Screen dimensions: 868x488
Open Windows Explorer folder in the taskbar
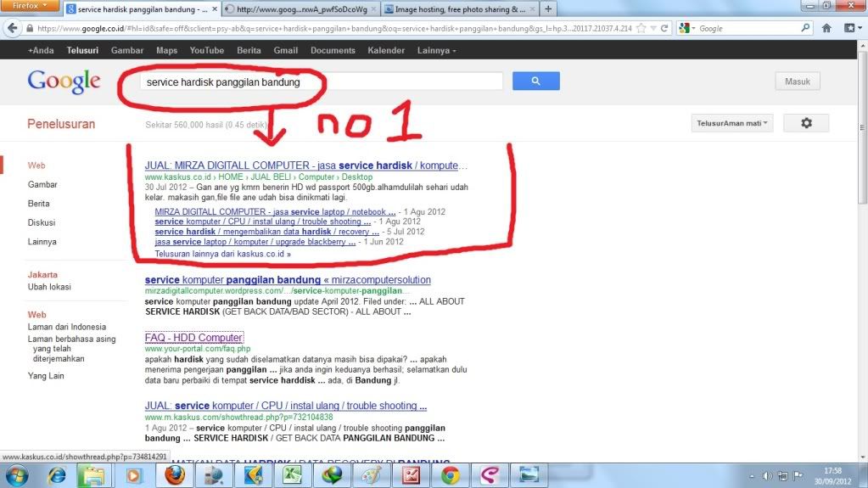pyautogui.click(x=93, y=476)
